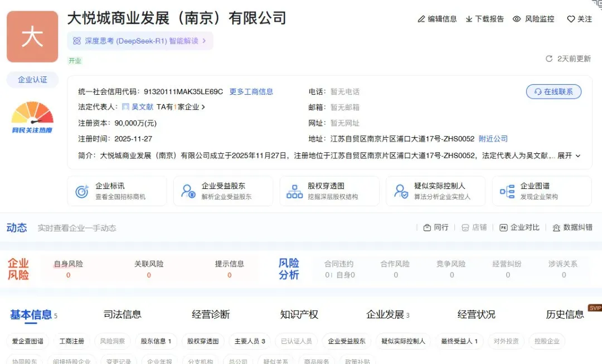The height and width of the screenshot is (364, 602).
Task: Select the 企业受益股东 chip below tabs
Action: tap(346, 341)
